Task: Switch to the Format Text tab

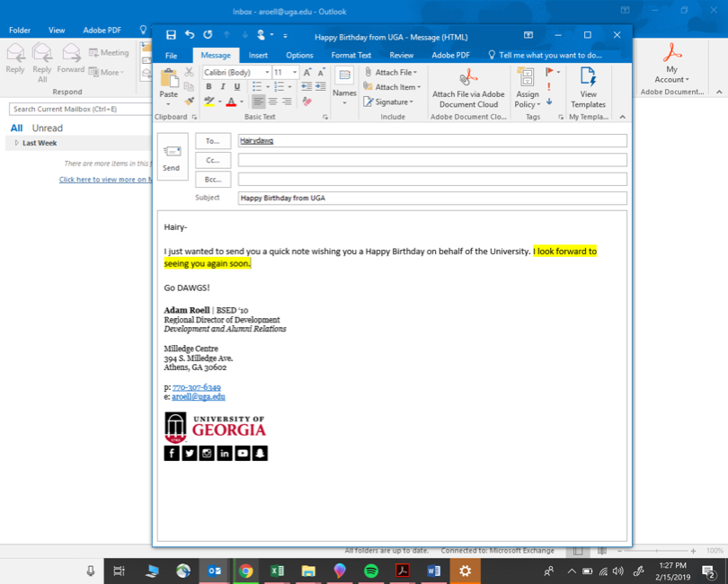Action: [351, 55]
